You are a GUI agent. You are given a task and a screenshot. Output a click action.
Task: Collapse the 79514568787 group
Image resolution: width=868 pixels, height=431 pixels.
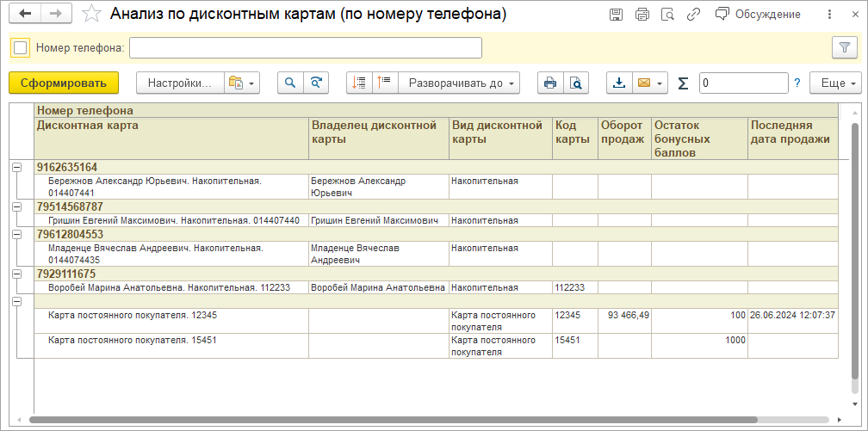click(x=17, y=207)
